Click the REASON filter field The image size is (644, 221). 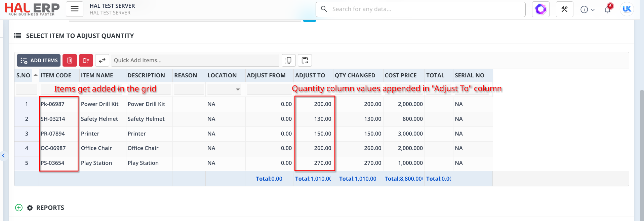(x=189, y=89)
